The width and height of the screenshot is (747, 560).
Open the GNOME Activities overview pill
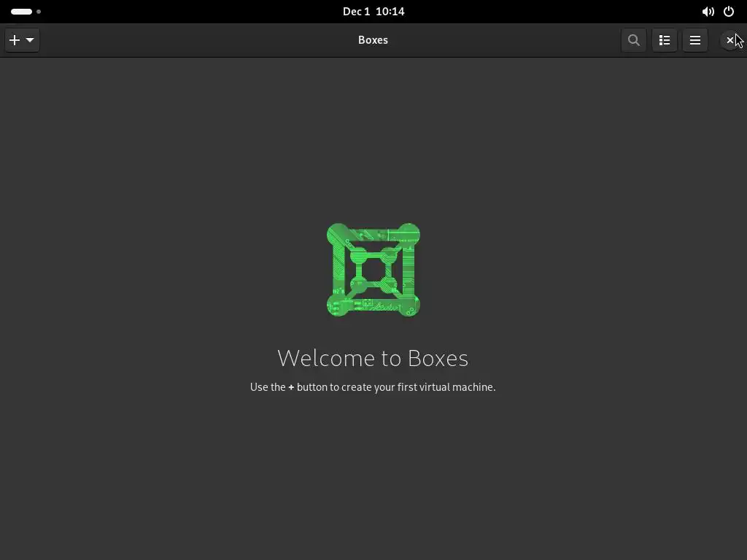26,12
